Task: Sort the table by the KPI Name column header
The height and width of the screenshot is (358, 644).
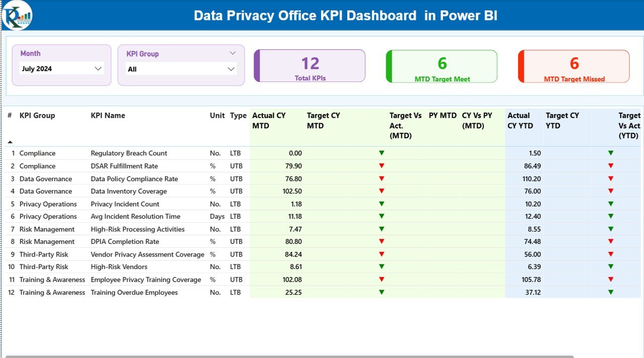Action: 108,115
